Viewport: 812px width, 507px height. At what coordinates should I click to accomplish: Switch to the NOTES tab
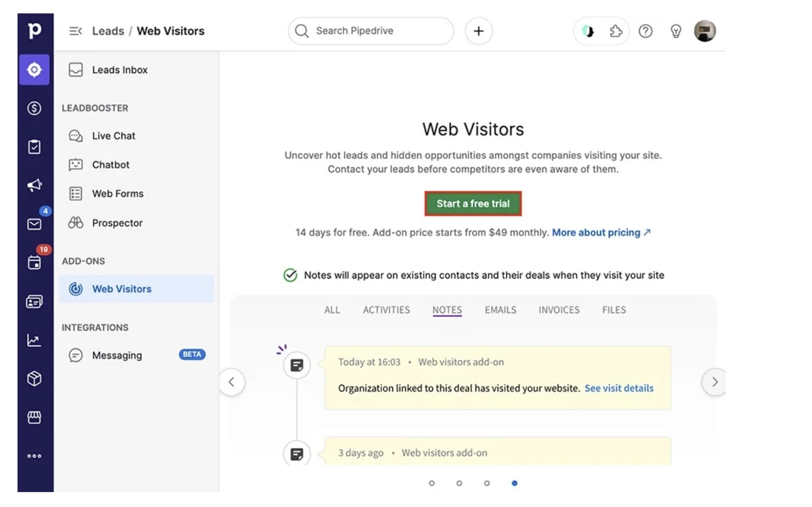(x=447, y=310)
